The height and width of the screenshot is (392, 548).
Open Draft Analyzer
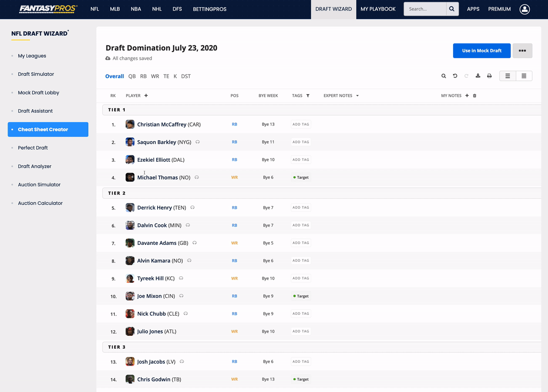pyautogui.click(x=35, y=166)
